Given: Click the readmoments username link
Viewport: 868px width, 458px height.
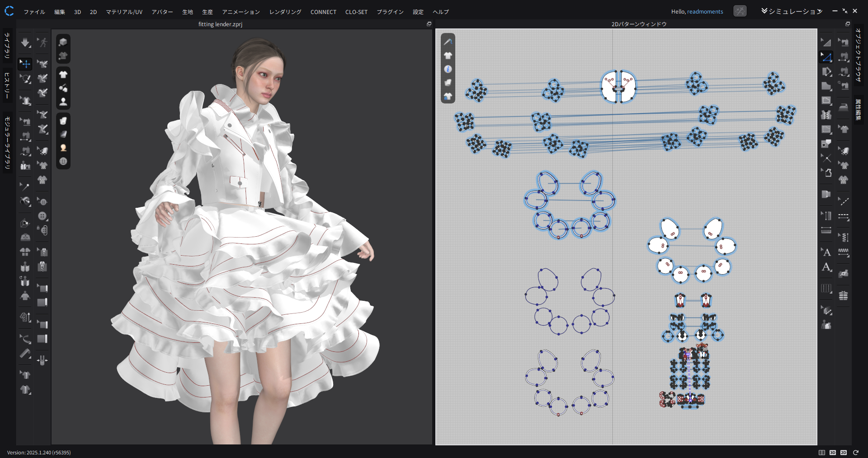Looking at the screenshot, I should 705,12.
